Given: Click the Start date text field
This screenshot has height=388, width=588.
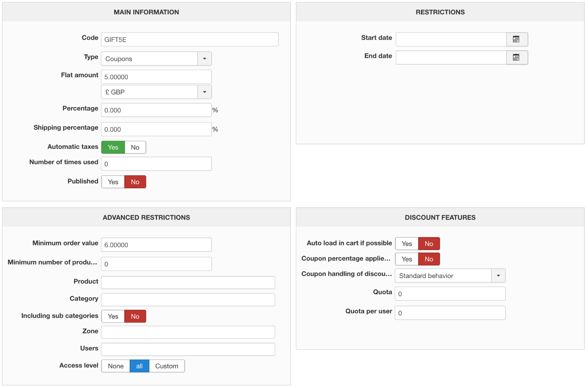Looking at the screenshot, I should pos(451,40).
